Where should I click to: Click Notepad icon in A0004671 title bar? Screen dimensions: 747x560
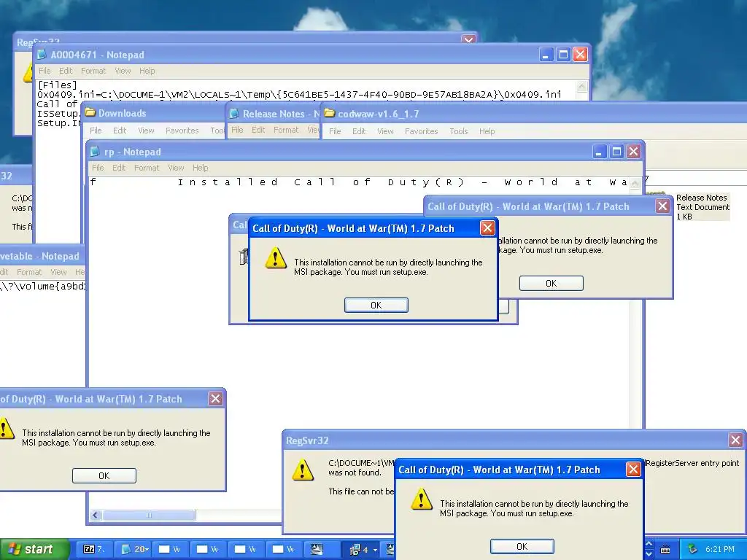coord(43,55)
